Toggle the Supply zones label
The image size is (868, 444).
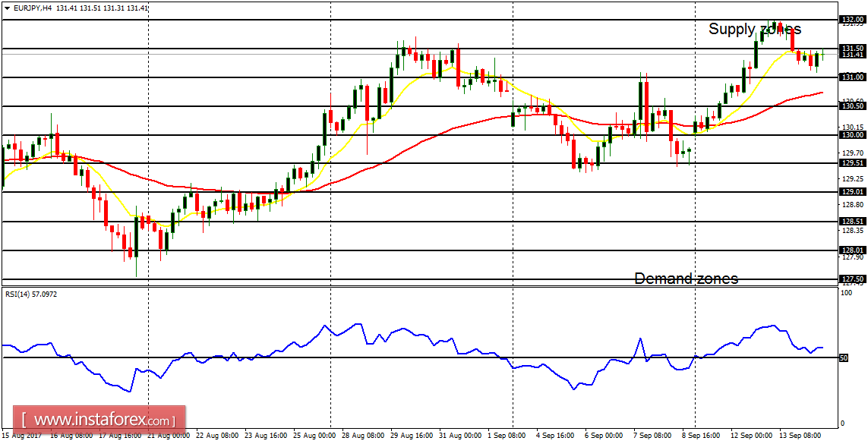754,30
